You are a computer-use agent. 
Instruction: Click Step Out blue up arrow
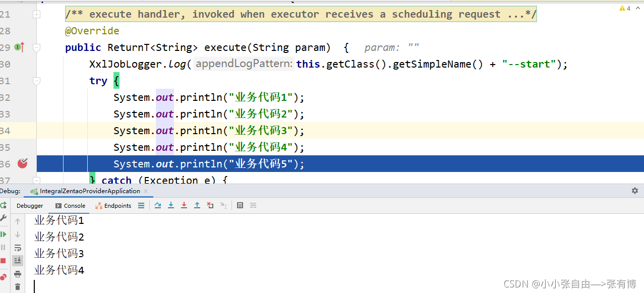[x=197, y=205]
